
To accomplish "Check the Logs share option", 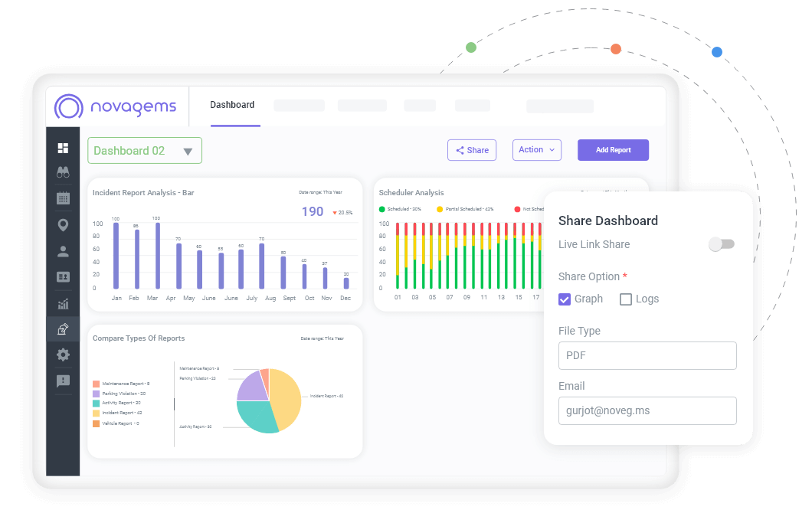I will (624, 299).
